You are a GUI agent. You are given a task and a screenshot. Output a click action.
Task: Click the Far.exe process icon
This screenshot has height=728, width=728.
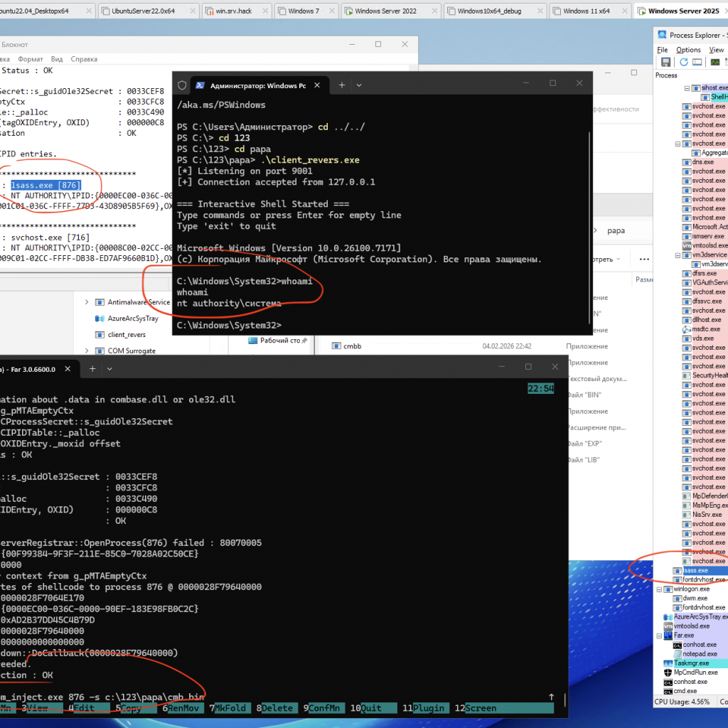[x=668, y=636]
